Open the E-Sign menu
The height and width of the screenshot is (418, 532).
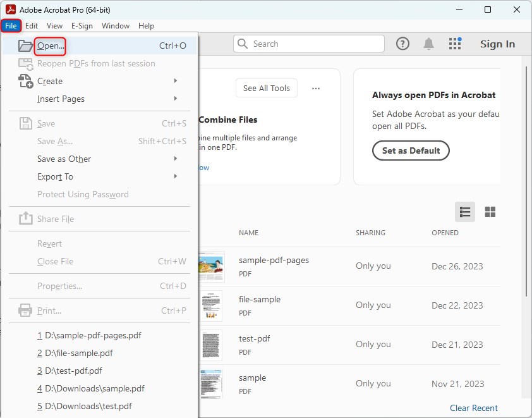pos(82,26)
